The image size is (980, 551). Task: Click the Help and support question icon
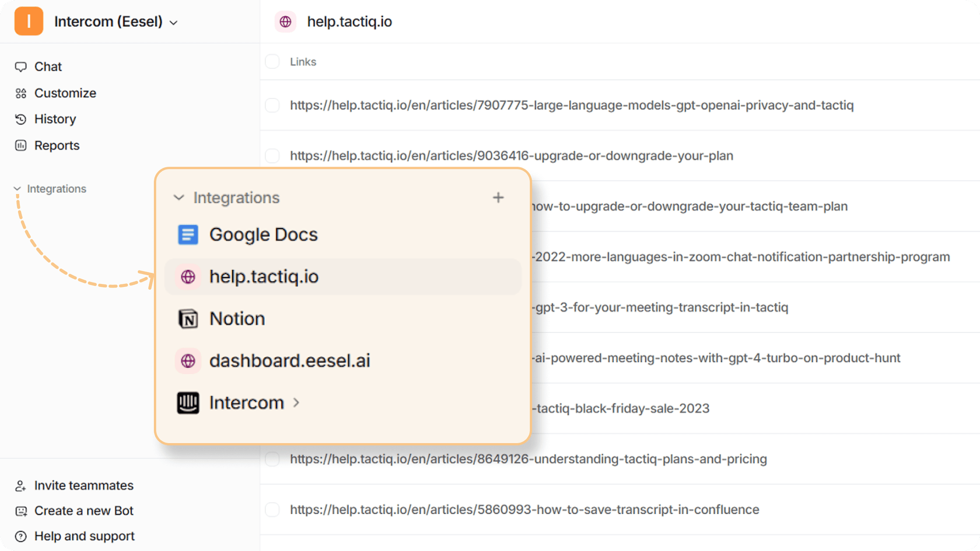pyautogui.click(x=21, y=536)
